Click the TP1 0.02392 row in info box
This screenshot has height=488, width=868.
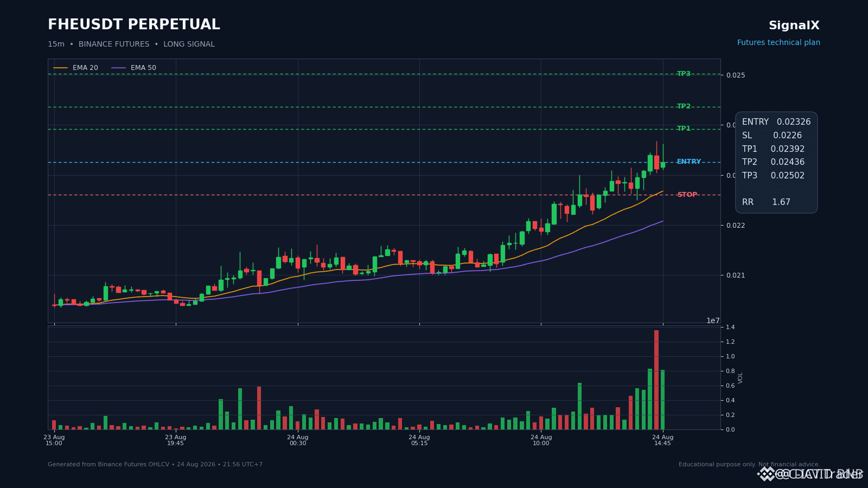774,149
